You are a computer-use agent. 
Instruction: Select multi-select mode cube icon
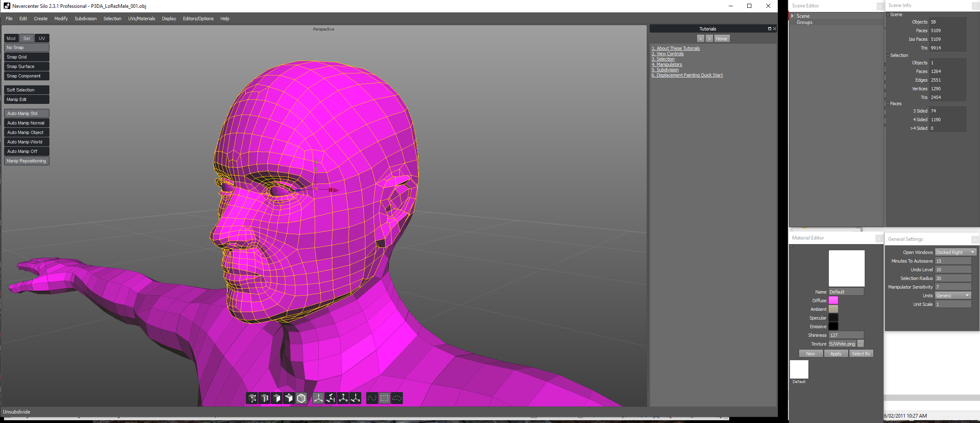tap(289, 398)
